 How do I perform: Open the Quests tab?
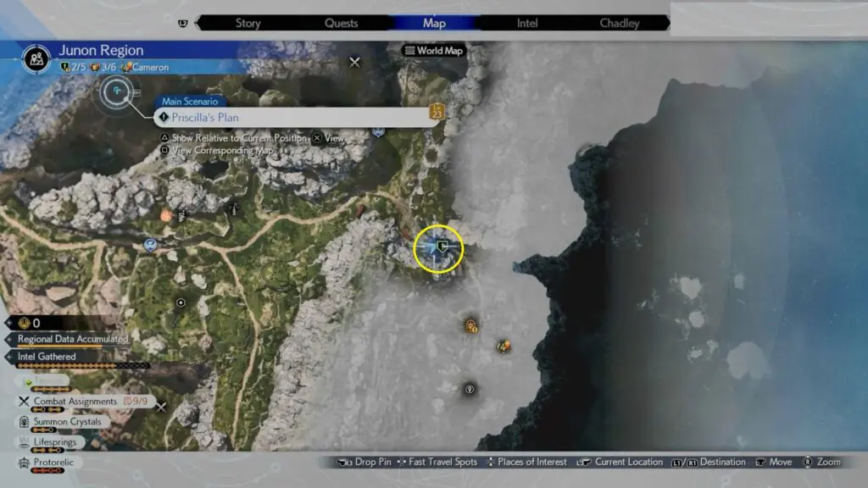[x=342, y=23]
